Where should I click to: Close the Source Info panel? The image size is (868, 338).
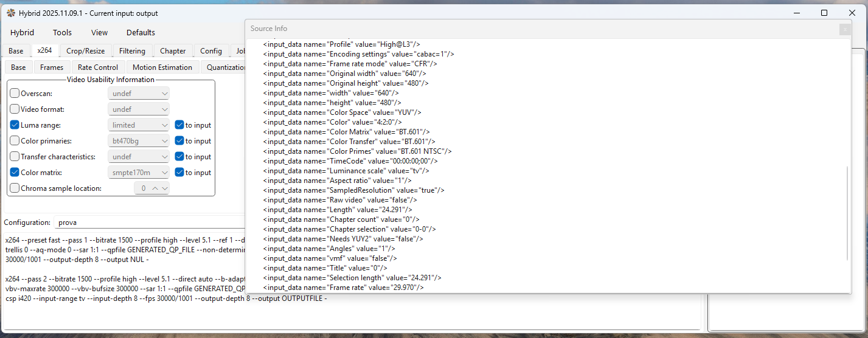click(x=844, y=29)
